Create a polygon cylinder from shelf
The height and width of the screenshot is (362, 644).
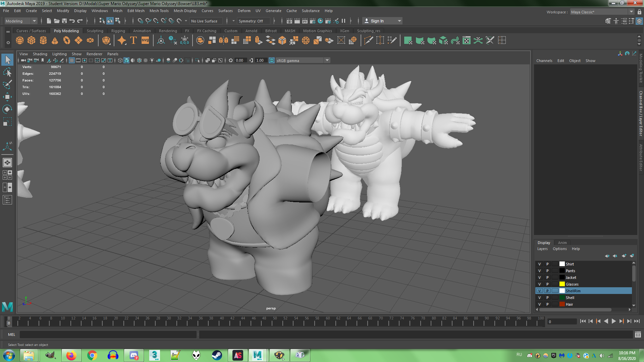(x=43, y=41)
